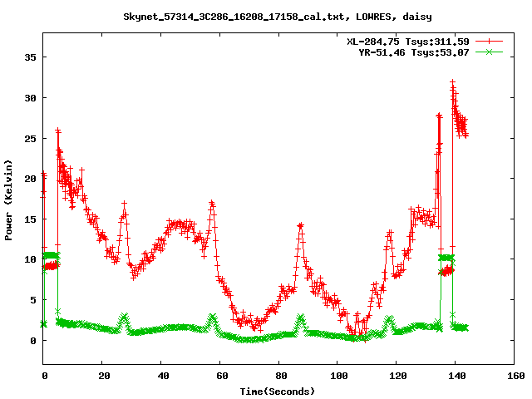Viewport: 532px width, 399px height.
Task: Click the y-axis tick label 30
Action: [30, 98]
